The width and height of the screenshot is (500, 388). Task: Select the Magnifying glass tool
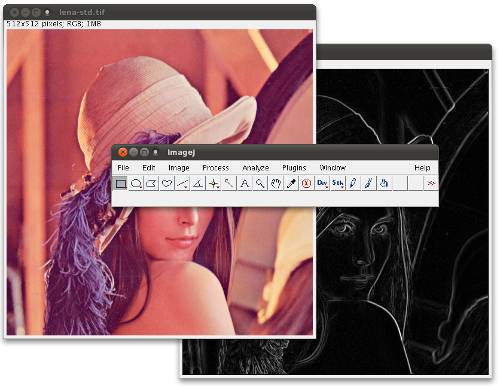tap(260, 183)
